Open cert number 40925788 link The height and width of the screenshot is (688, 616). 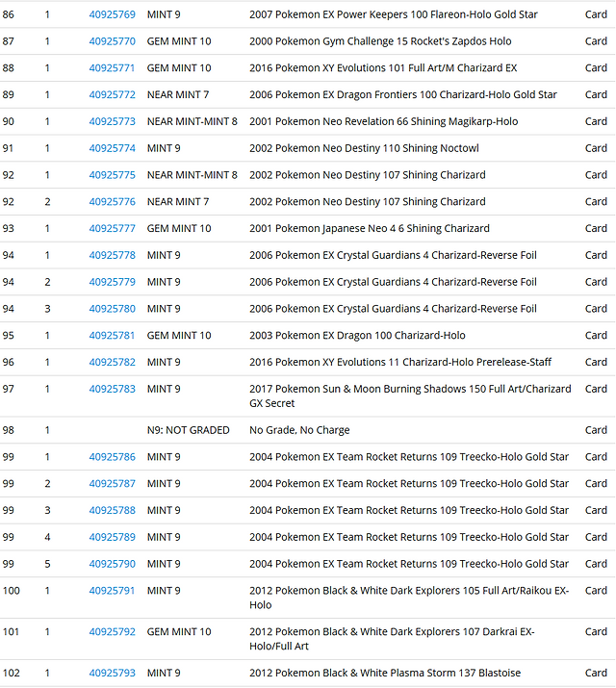point(112,511)
